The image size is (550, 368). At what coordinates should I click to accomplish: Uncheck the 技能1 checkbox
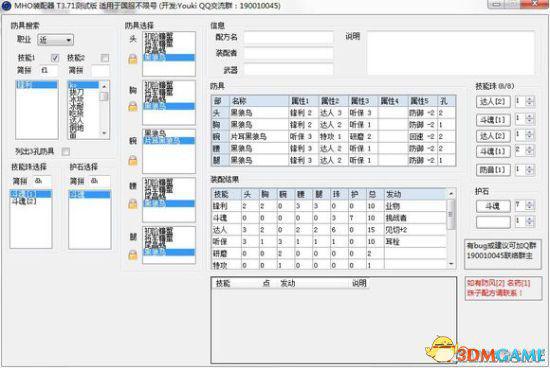click(55, 58)
